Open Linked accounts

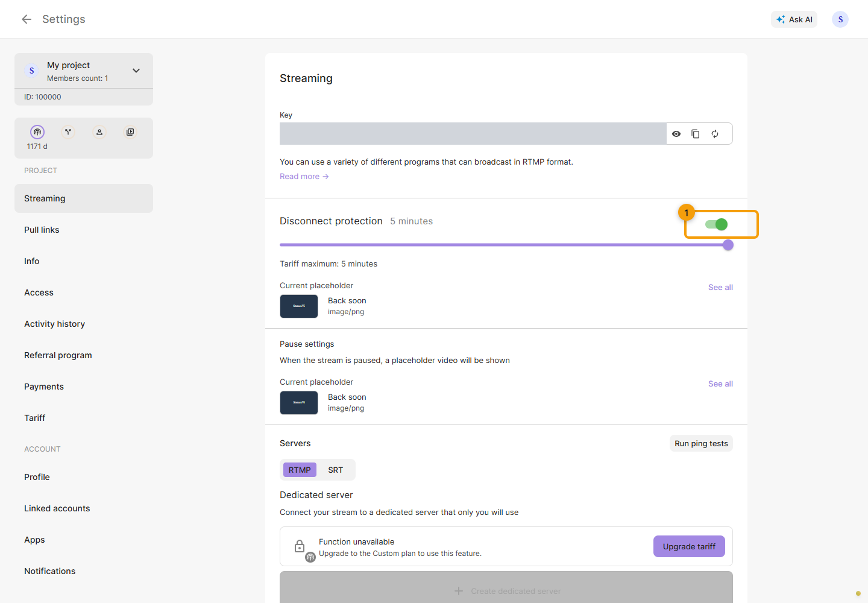[84, 508]
